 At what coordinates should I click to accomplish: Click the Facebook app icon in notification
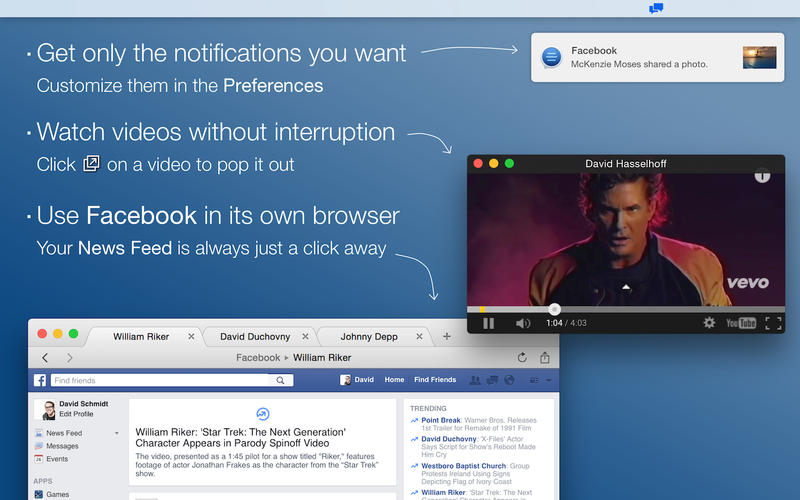click(551, 57)
